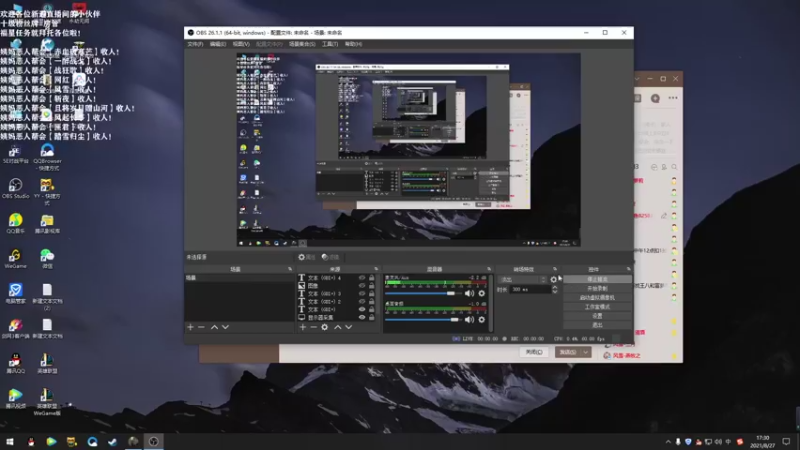
Task: Click 关闭(C) button in chat window
Action: (534, 352)
